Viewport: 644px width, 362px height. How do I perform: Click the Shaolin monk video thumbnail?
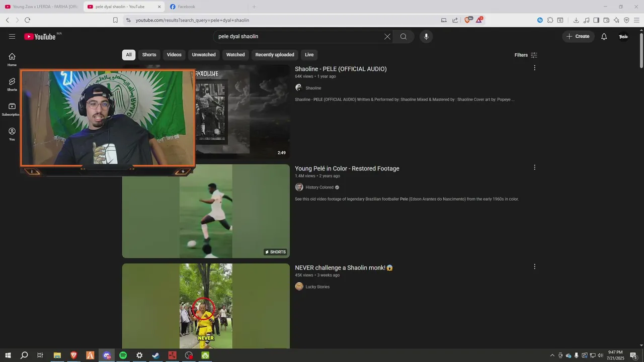[206, 306]
